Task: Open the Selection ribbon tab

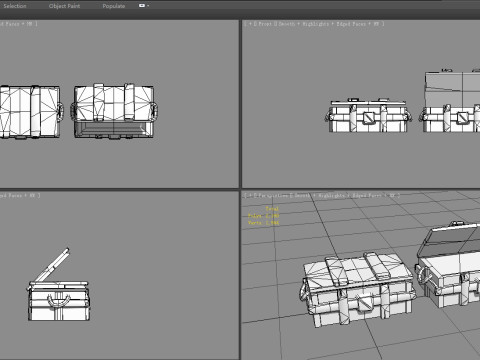Action: [x=15, y=6]
